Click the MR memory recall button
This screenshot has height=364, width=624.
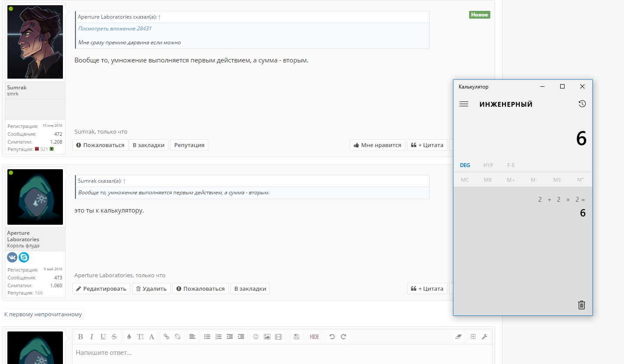coord(488,180)
